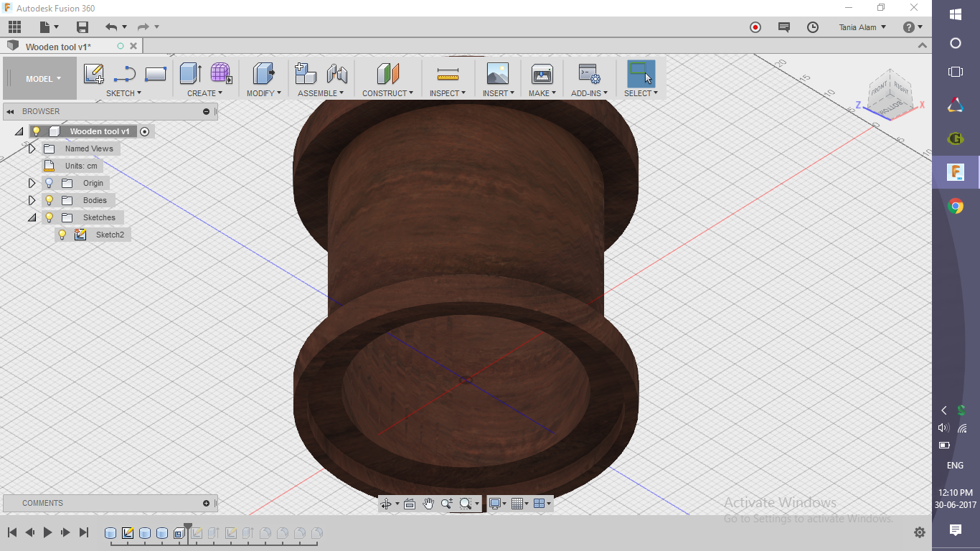
Task: Open the ASSEMBLE menu
Action: (321, 93)
